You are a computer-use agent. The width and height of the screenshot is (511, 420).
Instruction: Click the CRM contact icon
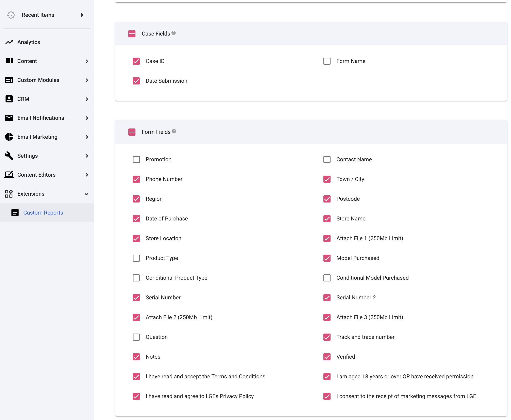point(9,99)
